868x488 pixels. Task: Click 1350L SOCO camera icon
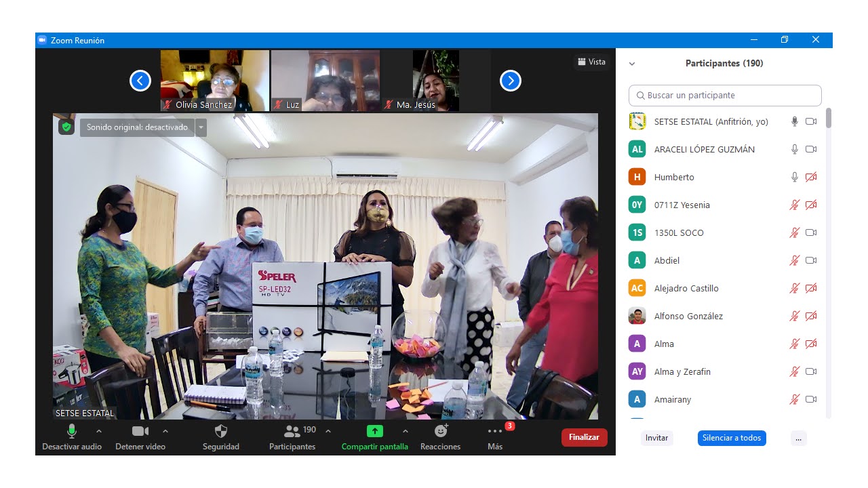point(811,232)
